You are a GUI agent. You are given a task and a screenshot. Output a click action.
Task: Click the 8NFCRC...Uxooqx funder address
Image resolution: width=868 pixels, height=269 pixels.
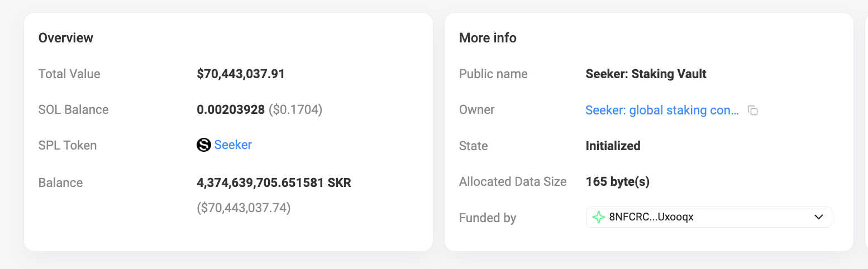(651, 217)
